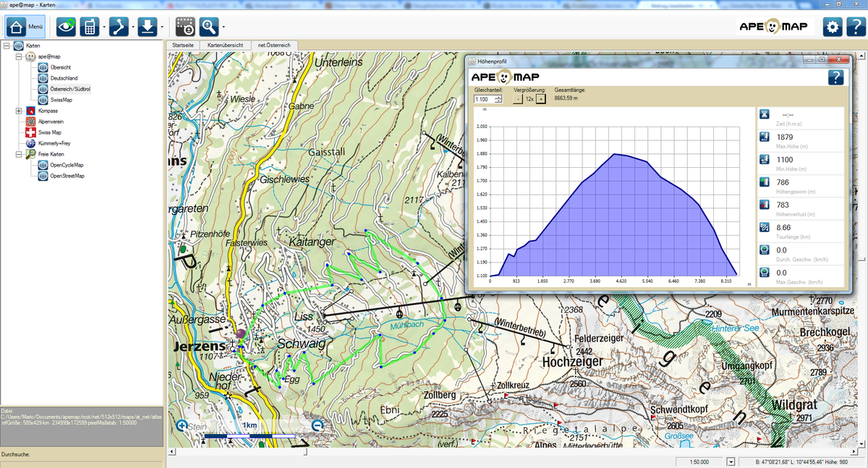Open OpenStreetMap under Freie Karten
The height and width of the screenshot is (468, 868).
67,176
